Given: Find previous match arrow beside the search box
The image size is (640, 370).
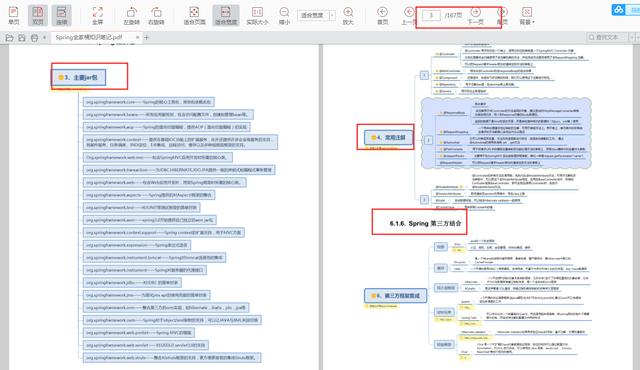Looking at the screenshot, I should (632, 37).
